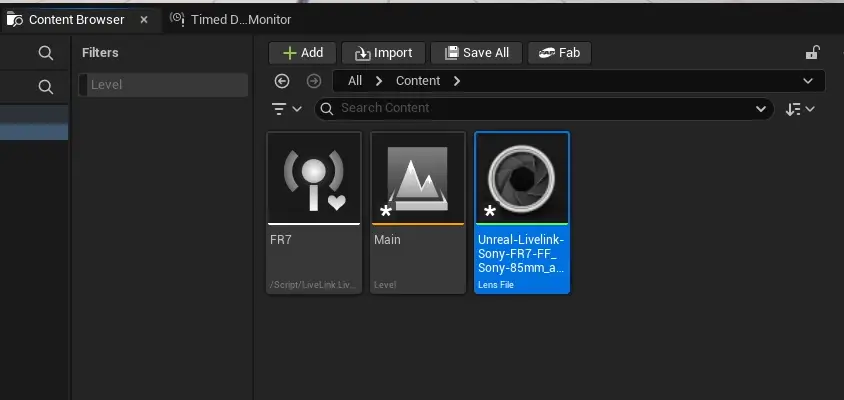Click the Content breadcrumb in the path bar

click(417, 81)
